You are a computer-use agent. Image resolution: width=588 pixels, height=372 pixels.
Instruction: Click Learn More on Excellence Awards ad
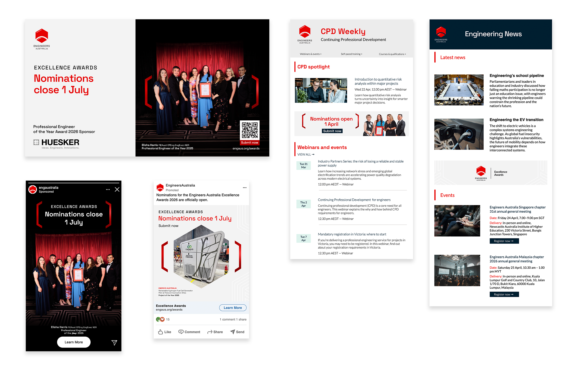tap(232, 308)
